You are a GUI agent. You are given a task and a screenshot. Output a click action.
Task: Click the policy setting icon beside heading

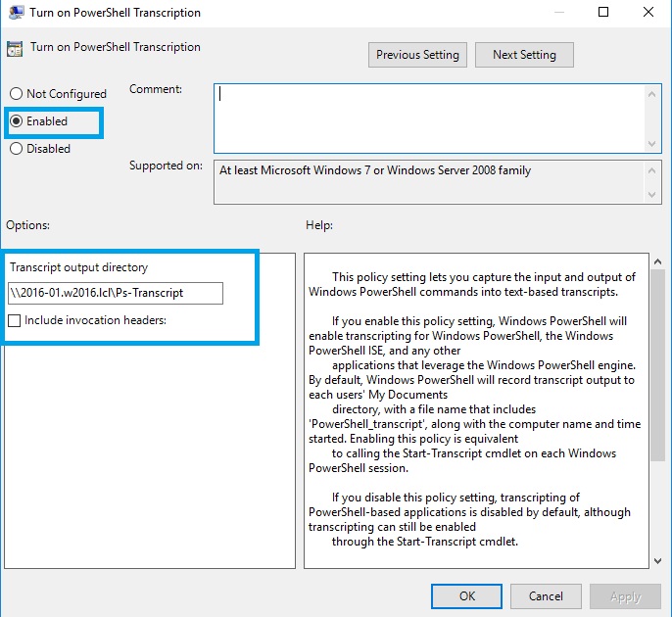click(15, 49)
